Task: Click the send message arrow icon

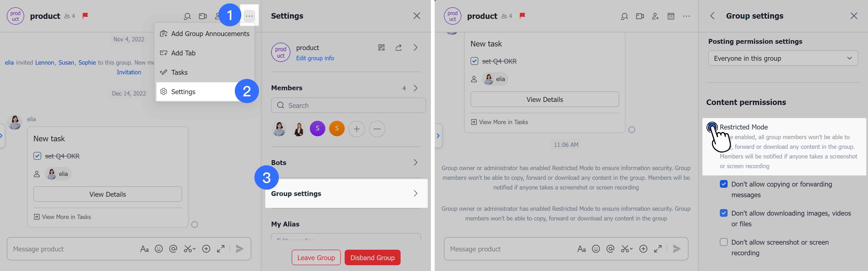Action: [x=240, y=249]
